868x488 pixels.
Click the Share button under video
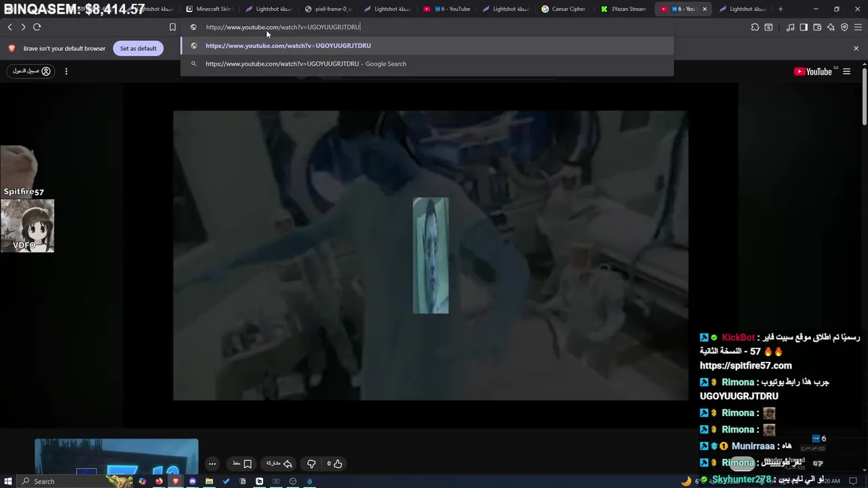point(279,464)
